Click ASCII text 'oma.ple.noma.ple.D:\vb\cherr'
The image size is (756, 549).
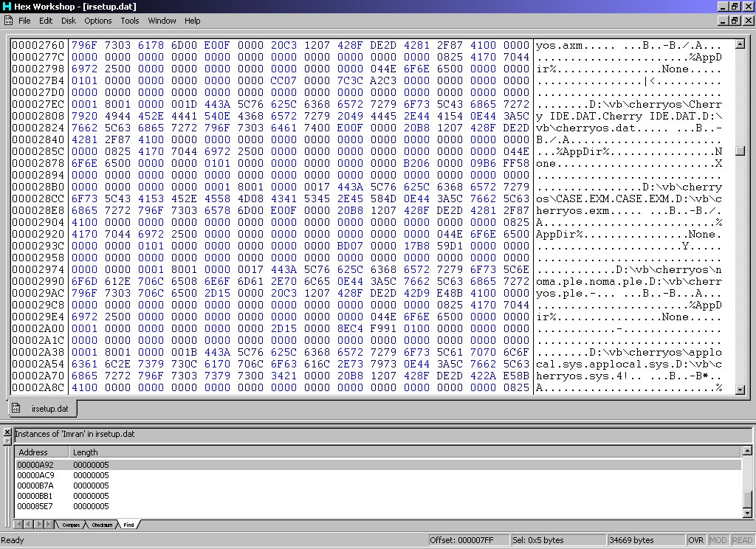tap(629, 281)
